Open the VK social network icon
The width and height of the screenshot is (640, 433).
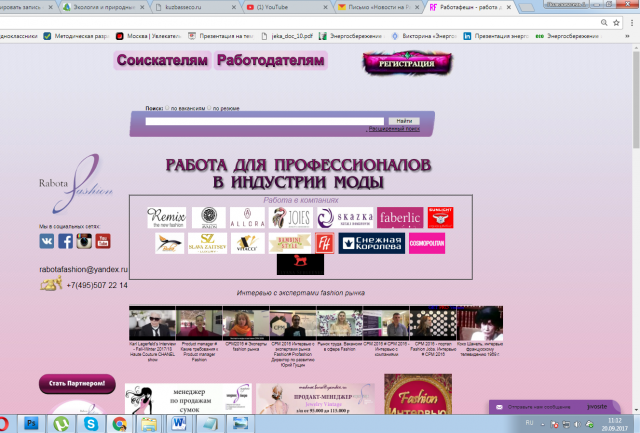click(x=47, y=241)
